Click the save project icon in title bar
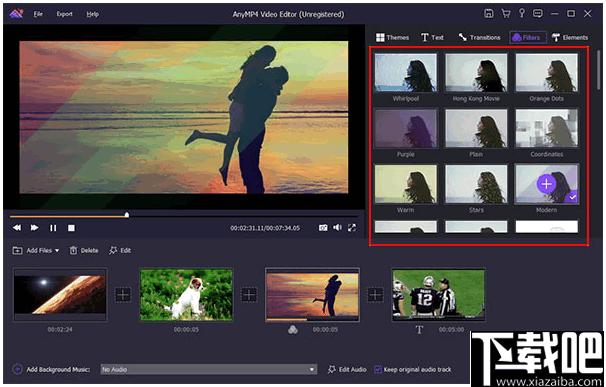The image size is (606, 387). (489, 14)
